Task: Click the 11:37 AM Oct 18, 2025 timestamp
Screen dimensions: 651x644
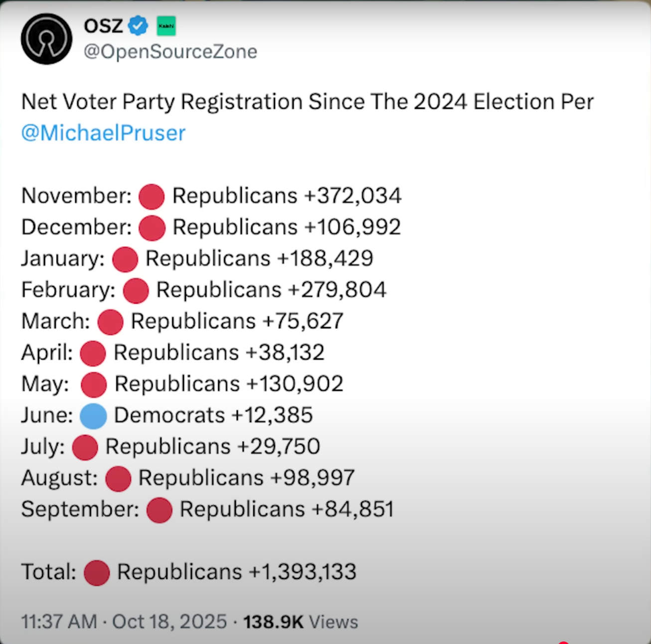Action: pyautogui.click(x=124, y=622)
